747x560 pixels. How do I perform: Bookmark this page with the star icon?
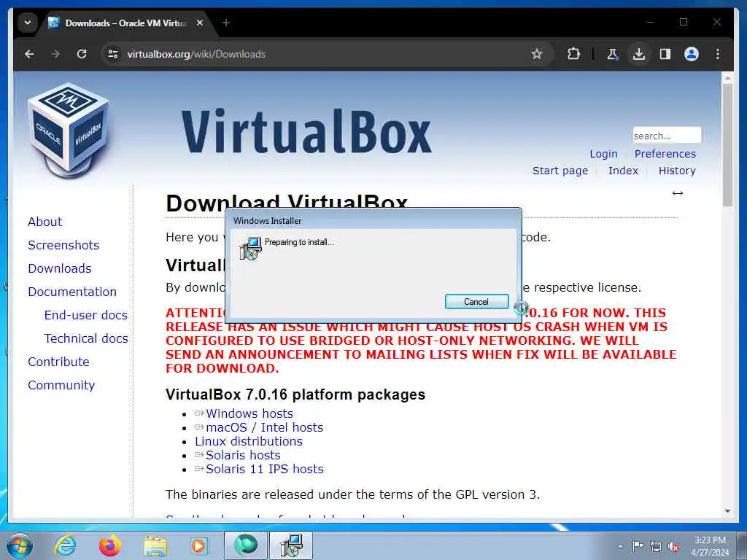[537, 54]
